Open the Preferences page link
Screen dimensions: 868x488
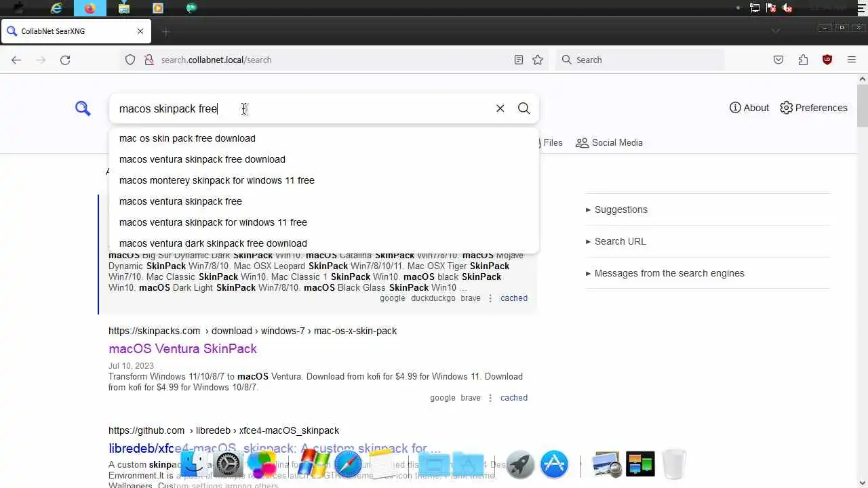tap(813, 108)
